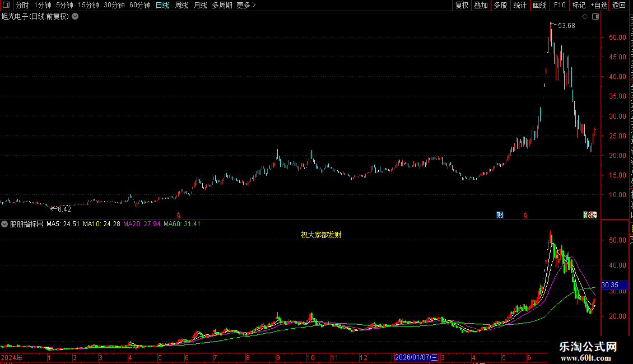Open the 画线 drawing tools
Image resolution: width=633 pixels, height=364 pixels.
[x=539, y=5]
